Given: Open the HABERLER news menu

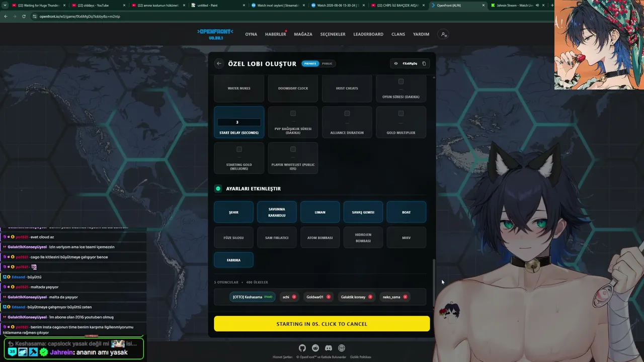Looking at the screenshot, I should pos(276,34).
